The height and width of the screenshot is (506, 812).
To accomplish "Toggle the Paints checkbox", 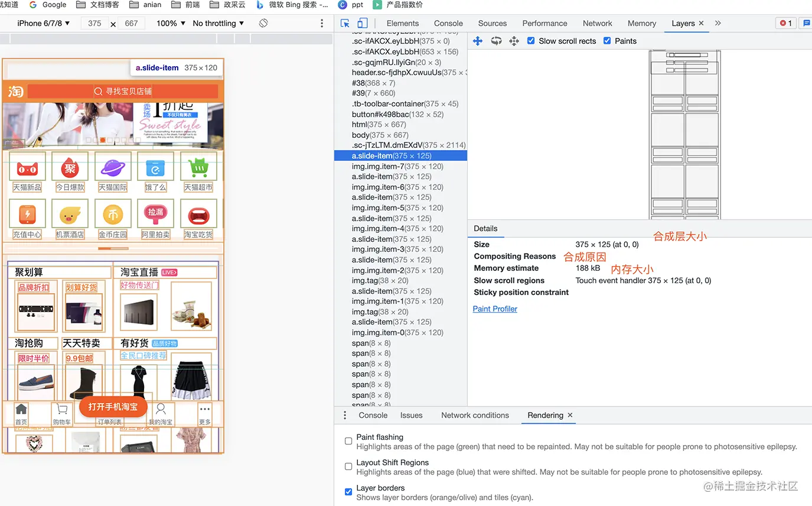I will pyautogui.click(x=607, y=41).
